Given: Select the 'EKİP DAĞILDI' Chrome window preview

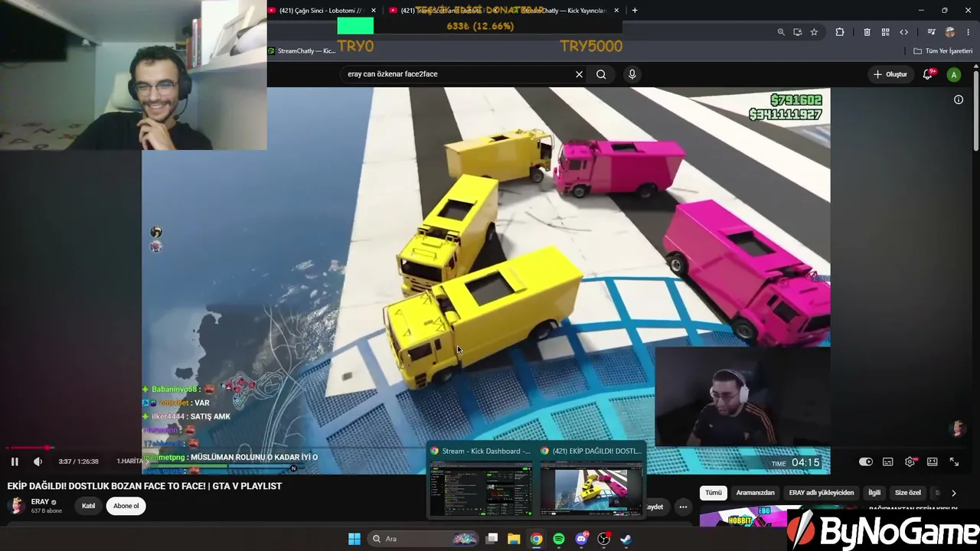Looking at the screenshot, I should (591, 481).
